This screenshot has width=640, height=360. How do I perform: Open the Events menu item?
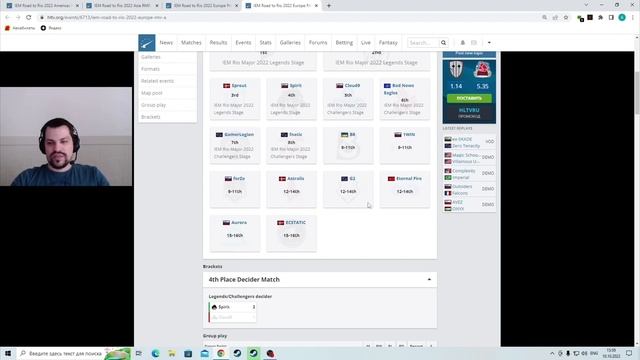pos(243,42)
